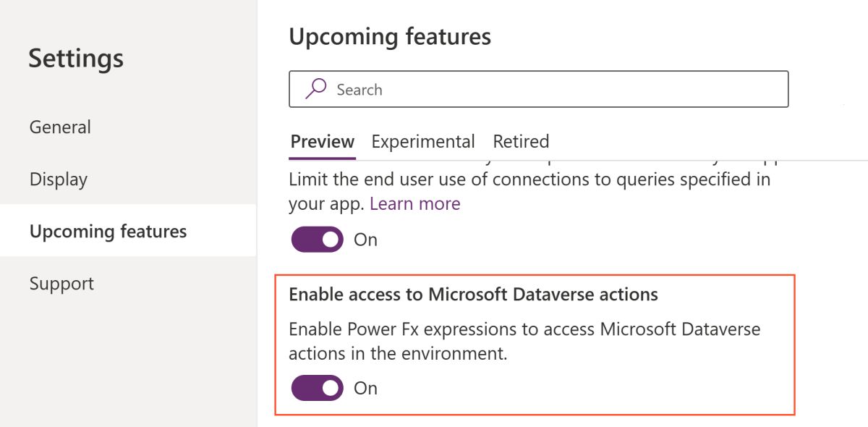Follow the Learn more link

[415, 204]
